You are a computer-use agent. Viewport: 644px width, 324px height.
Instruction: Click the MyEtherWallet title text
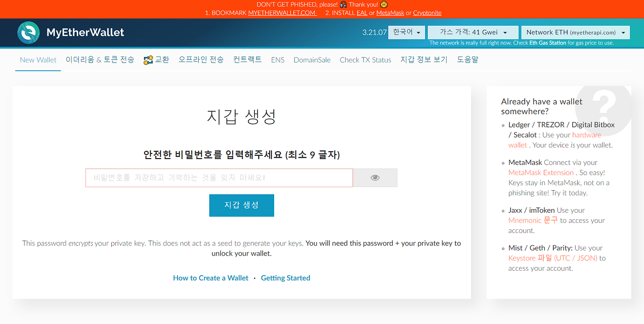(x=86, y=33)
